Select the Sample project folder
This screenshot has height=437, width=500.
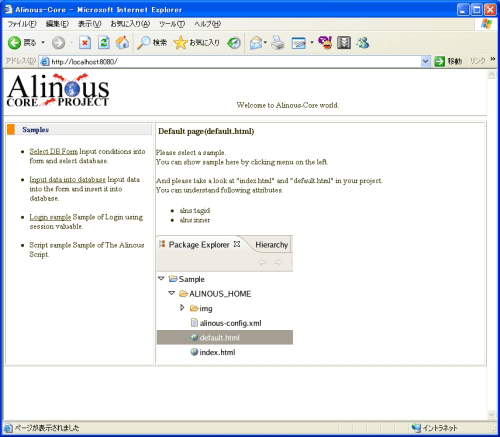[187, 279]
